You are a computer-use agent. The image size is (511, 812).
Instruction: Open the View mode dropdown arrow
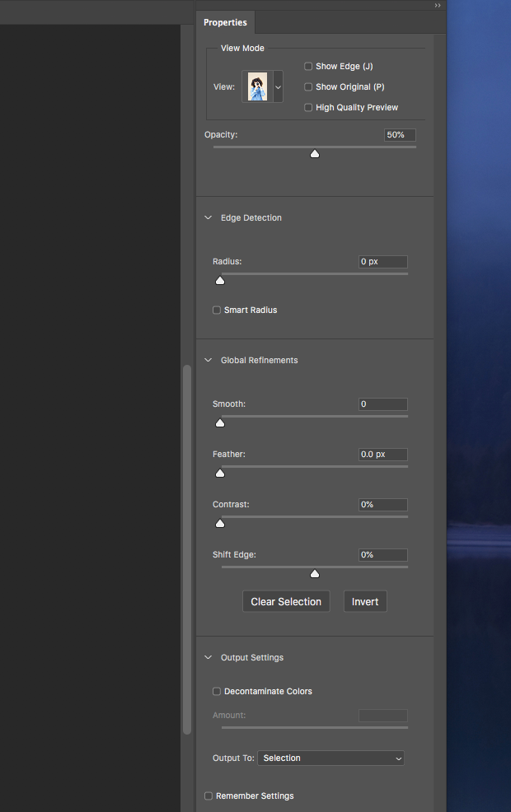278,86
